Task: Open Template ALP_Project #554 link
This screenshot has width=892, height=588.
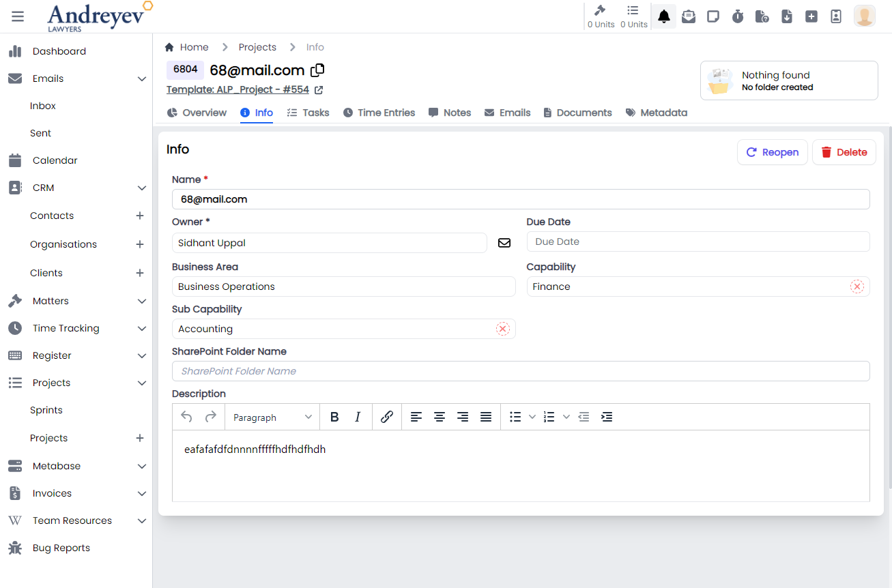Action: (x=238, y=89)
